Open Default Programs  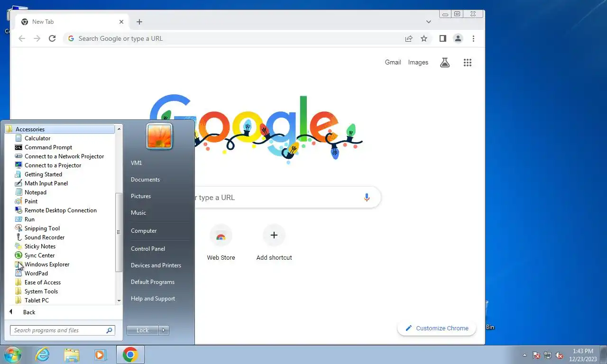pyautogui.click(x=153, y=282)
